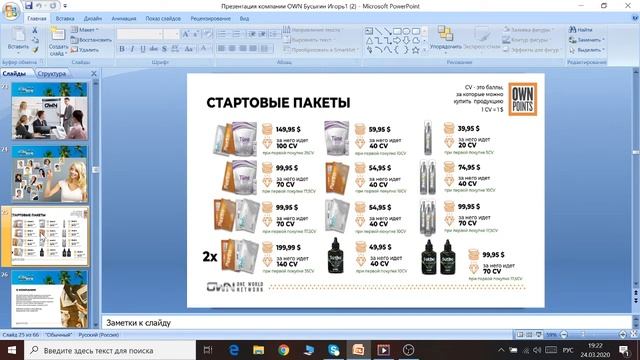Select the blonde woman slide thumbnail

(49, 174)
